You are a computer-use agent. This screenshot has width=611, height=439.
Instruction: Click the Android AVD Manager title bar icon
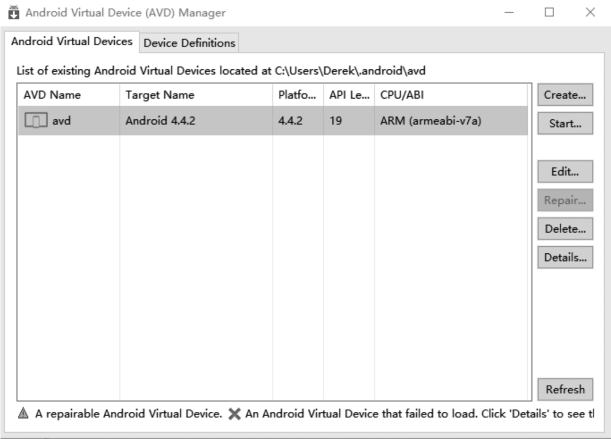pyautogui.click(x=14, y=13)
